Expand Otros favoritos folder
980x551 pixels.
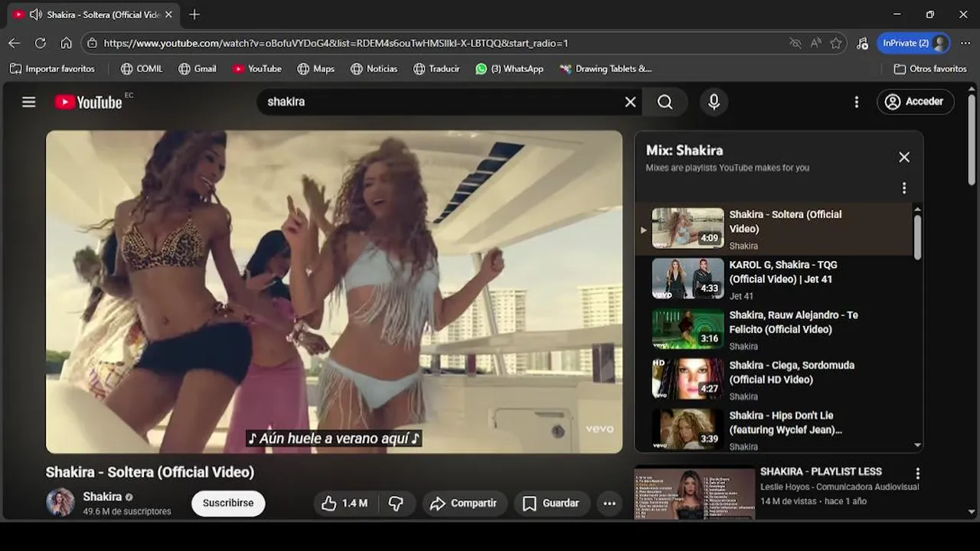click(x=930, y=69)
